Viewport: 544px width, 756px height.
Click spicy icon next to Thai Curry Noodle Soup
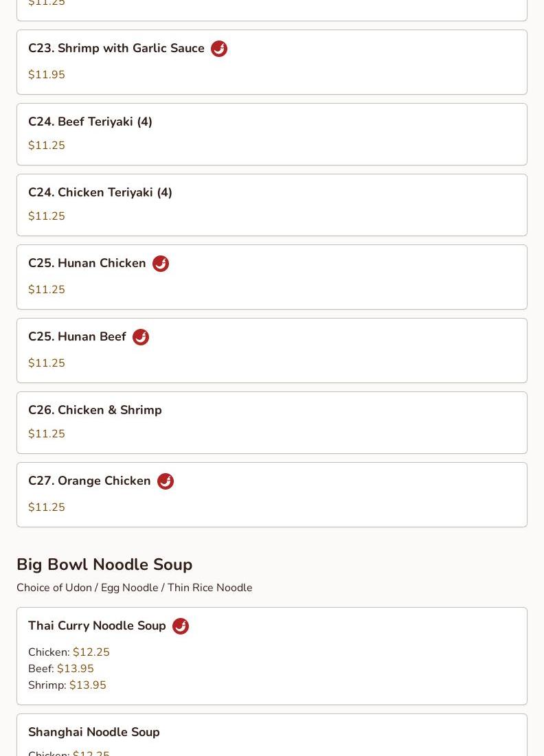point(181,626)
